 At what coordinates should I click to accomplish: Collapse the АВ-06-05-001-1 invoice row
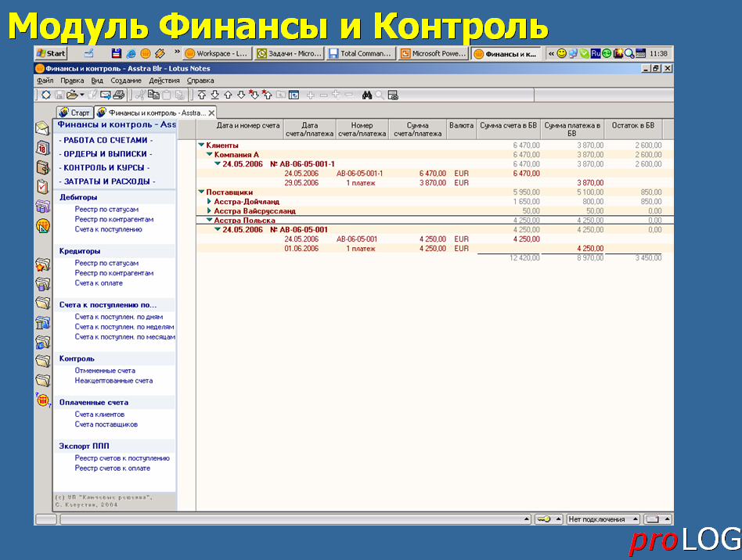218,163
